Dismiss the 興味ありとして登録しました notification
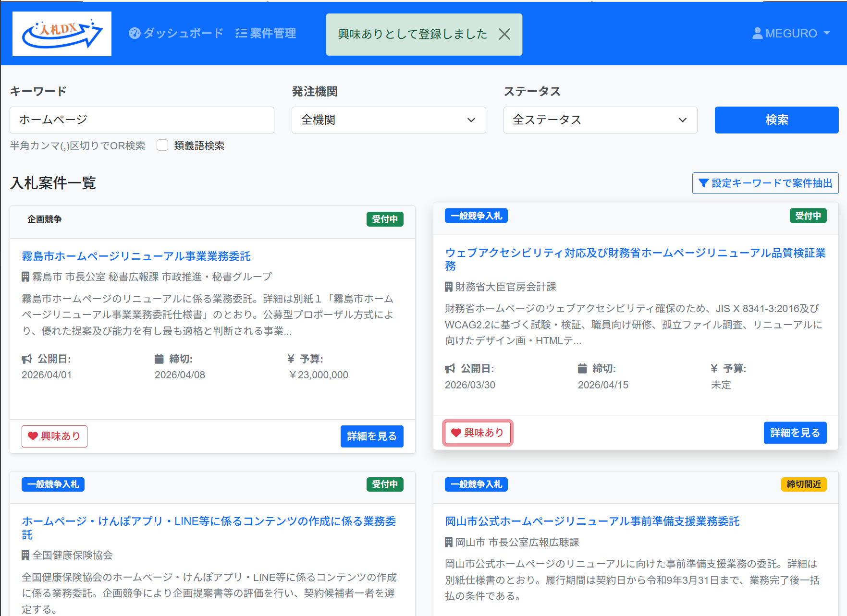The image size is (847, 616). [x=504, y=34]
